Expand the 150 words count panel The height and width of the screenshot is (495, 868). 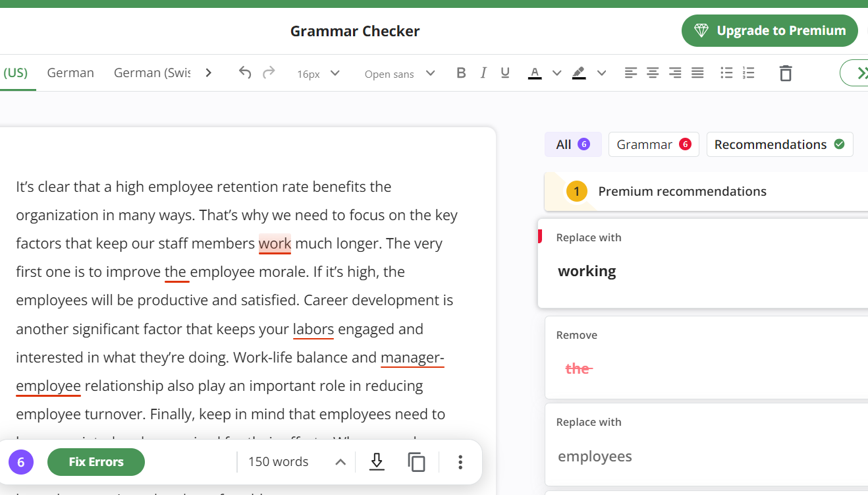tap(340, 462)
